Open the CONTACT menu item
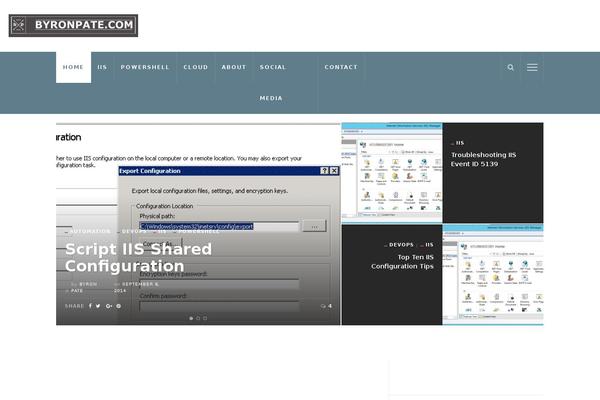 click(341, 67)
